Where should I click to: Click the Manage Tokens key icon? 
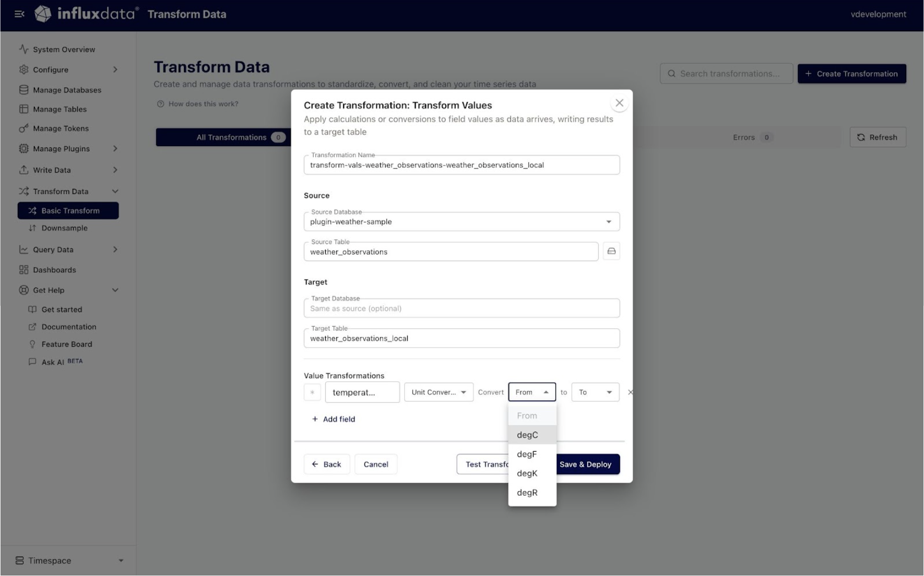(x=23, y=128)
